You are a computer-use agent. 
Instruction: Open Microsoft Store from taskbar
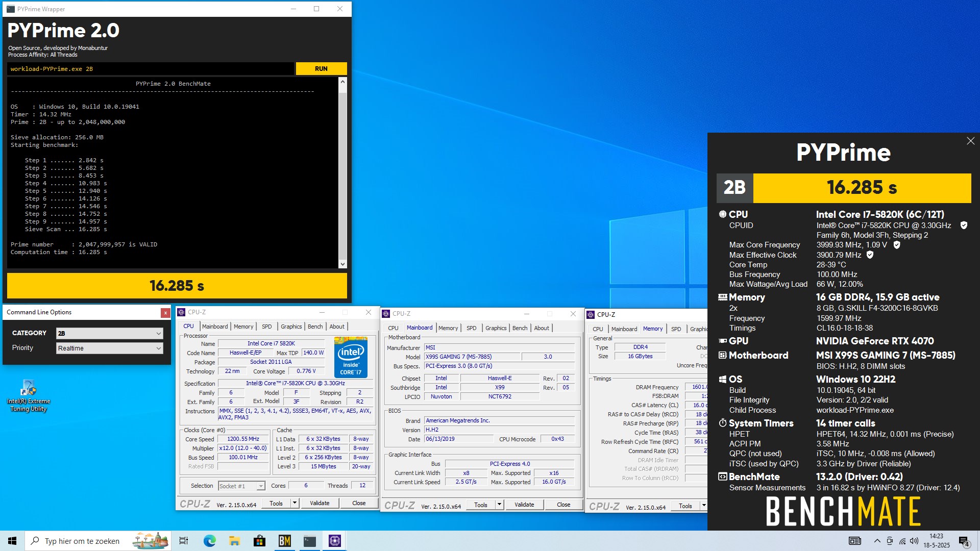(259, 541)
